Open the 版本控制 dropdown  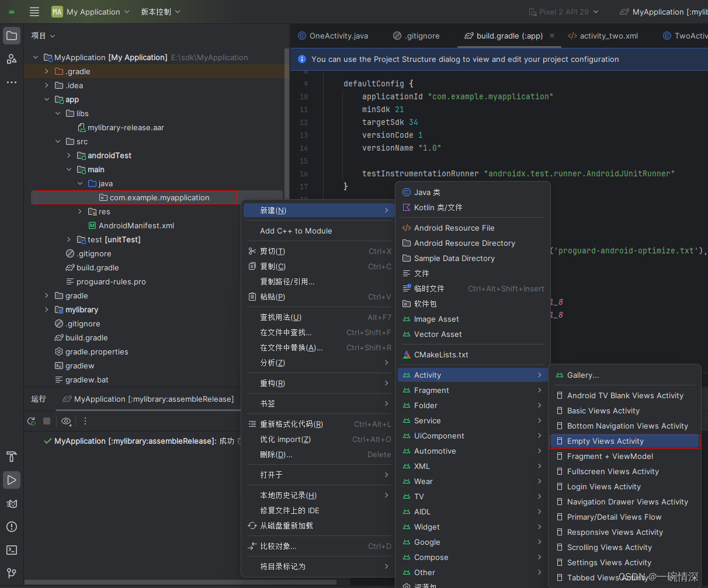[x=159, y=11]
